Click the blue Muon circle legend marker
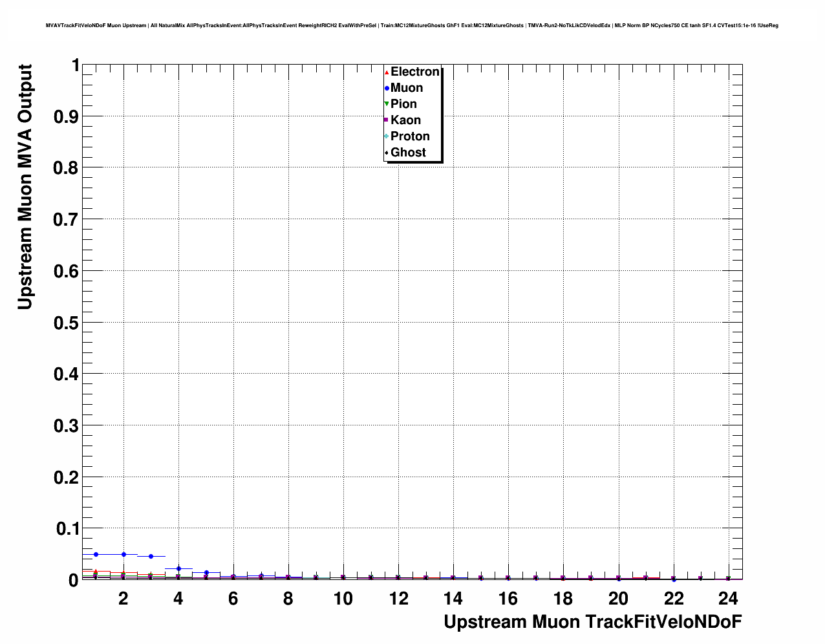825x644 pixels. [x=387, y=89]
